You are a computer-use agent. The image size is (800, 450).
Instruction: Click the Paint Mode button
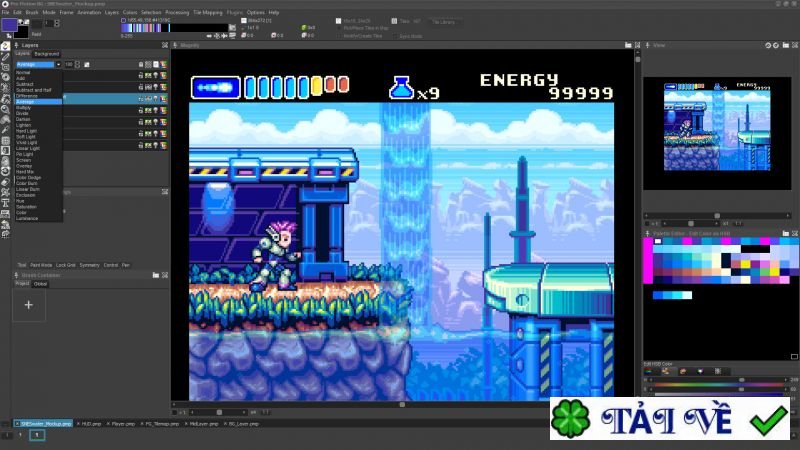click(41, 265)
